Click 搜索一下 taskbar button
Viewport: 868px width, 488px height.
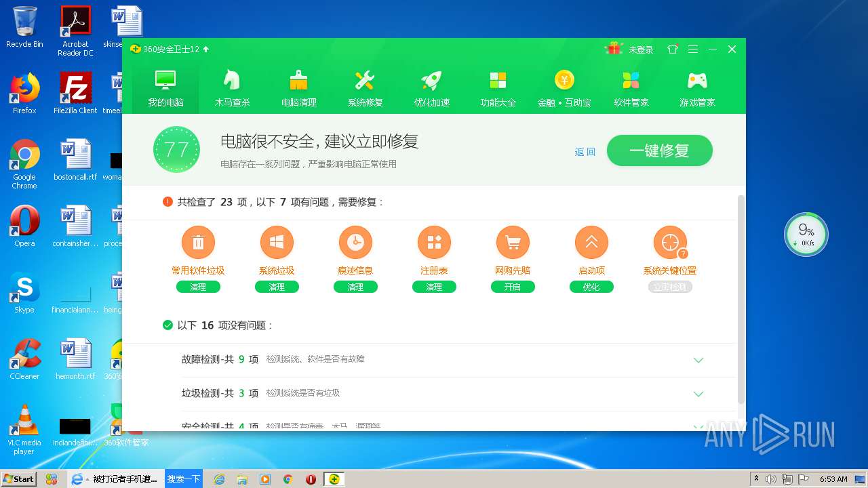click(184, 479)
